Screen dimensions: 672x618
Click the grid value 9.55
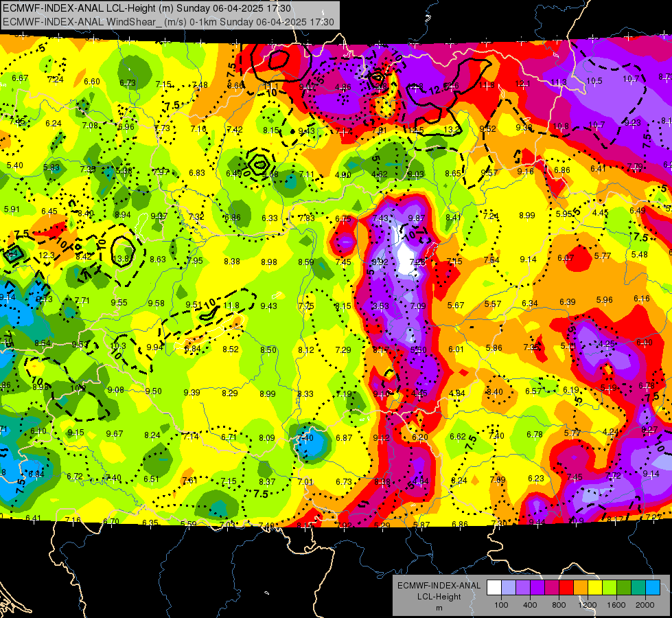119,302
